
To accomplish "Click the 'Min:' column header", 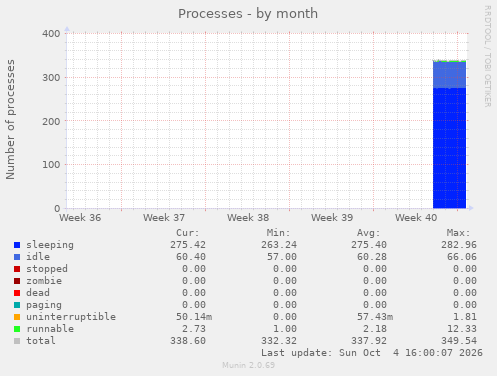I will point(279,233).
